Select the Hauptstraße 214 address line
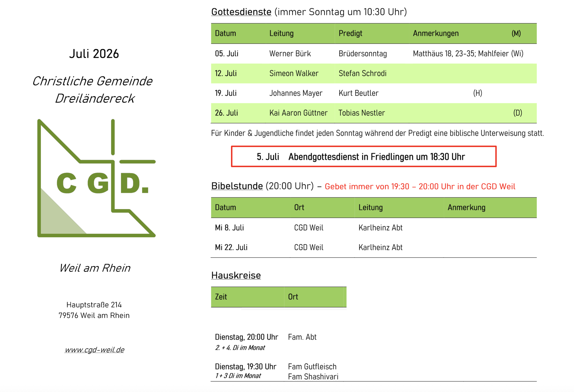 pyautogui.click(x=94, y=305)
